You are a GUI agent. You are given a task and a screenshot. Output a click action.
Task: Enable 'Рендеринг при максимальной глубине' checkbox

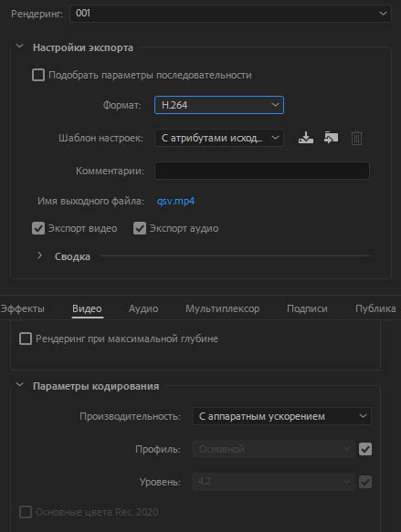click(26, 339)
